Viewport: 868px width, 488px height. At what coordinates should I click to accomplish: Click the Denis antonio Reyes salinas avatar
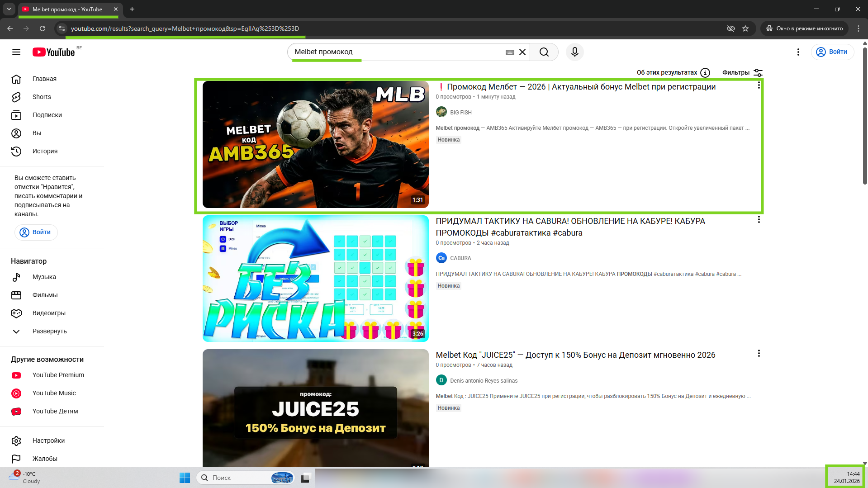tap(441, 380)
